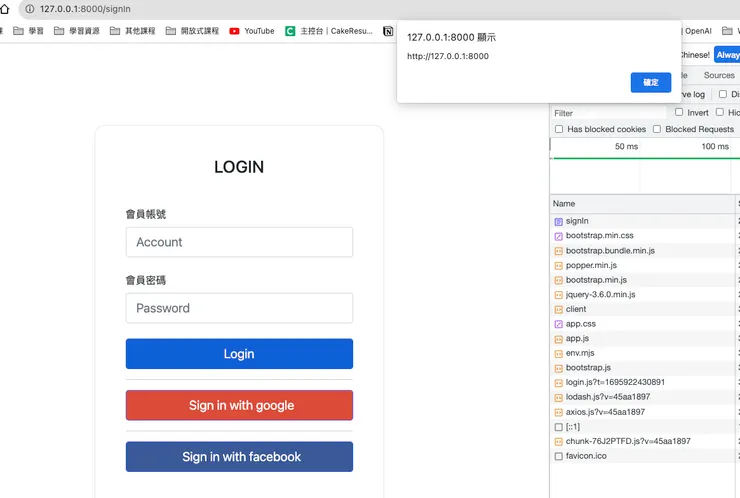
Task: Focus the Account input field
Action: [x=239, y=242]
